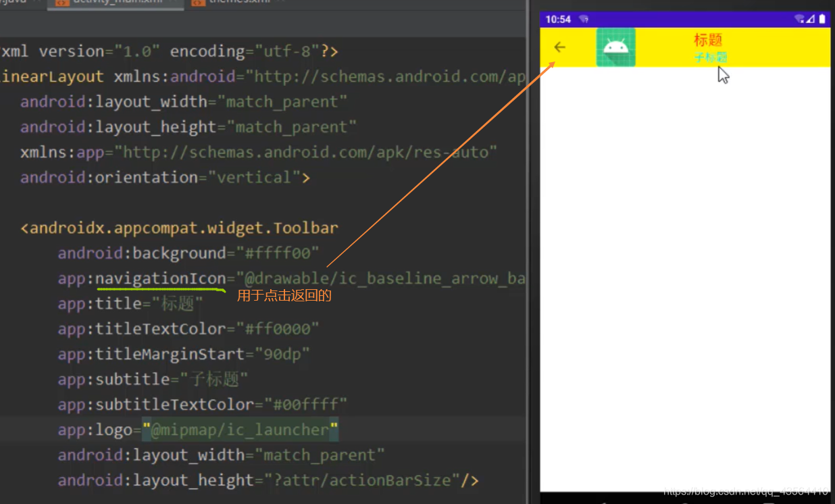Image resolution: width=835 pixels, height=504 pixels.
Task: Click the LinearLayout xmlns:android line
Action: pyautogui.click(x=262, y=76)
